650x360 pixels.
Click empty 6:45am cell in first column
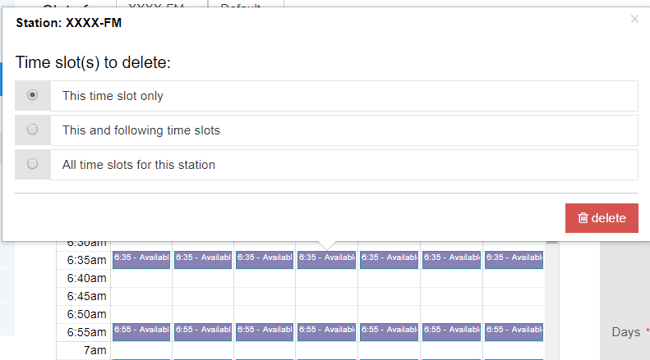(x=141, y=296)
